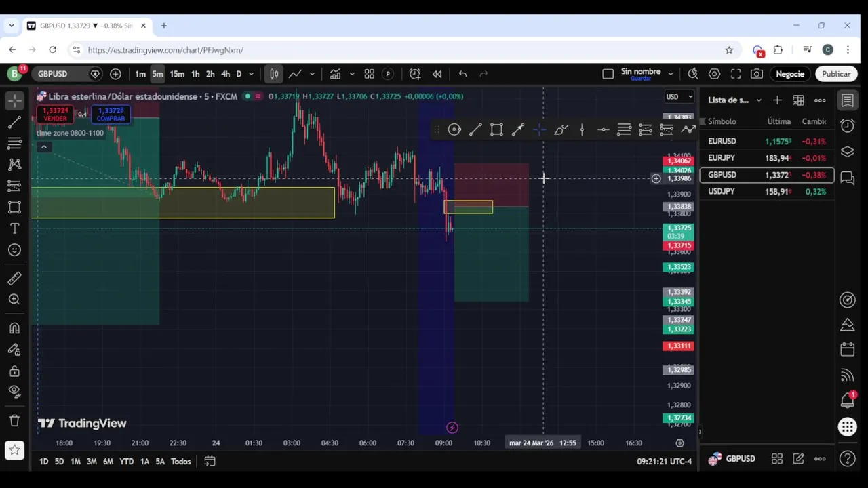Expand the Sin nombre layout dropdown arrow
868x488 pixels.
(671, 74)
